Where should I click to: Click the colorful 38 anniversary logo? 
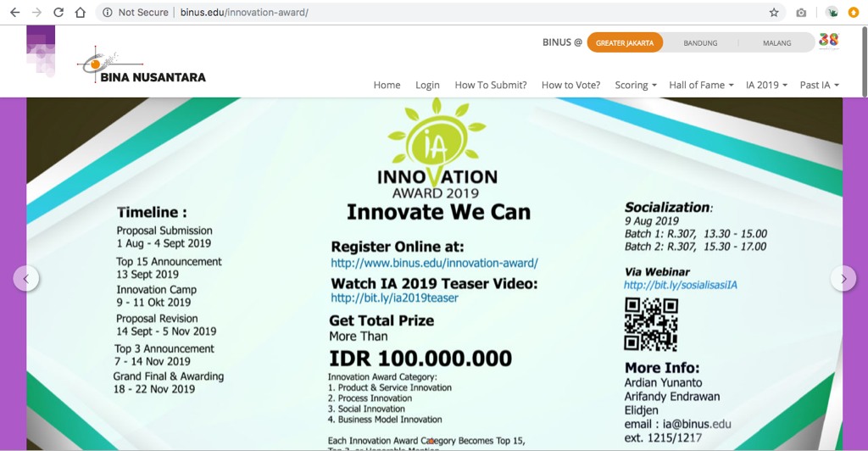829,41
